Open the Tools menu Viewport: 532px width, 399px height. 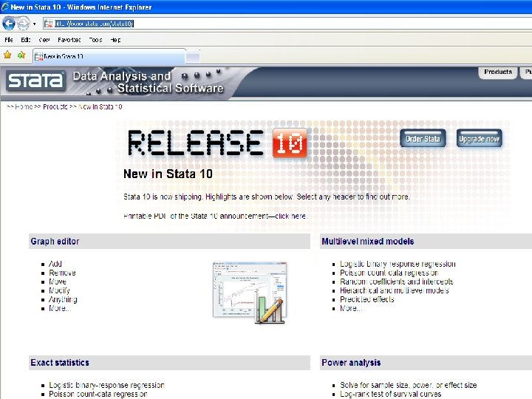pos(95,40)
